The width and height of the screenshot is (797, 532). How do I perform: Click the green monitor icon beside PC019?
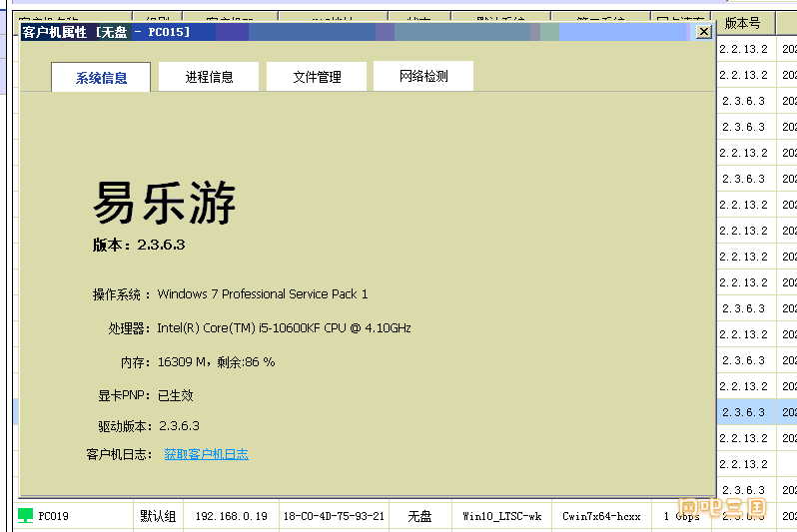tap(25, 516)
